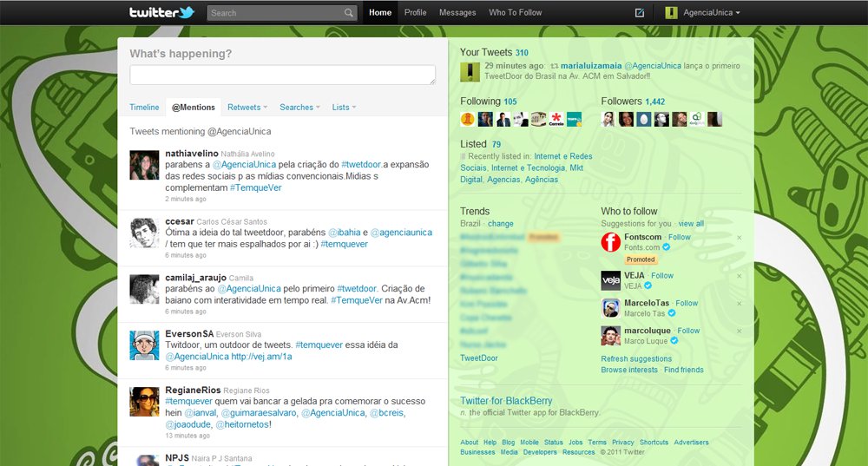Follow MarceloTas
Screen dimensions: 868x466
(x=687, y=303)
